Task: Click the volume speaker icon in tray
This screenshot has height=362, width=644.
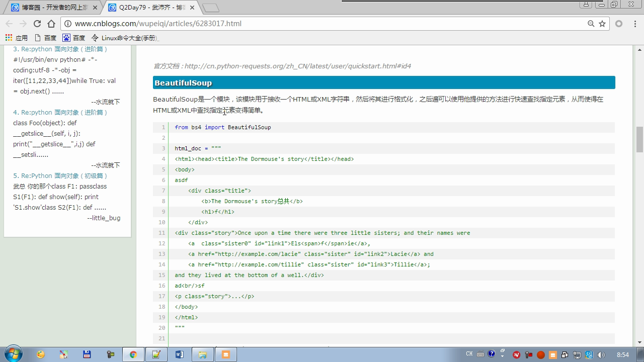Action: click(x=601, y=355)
